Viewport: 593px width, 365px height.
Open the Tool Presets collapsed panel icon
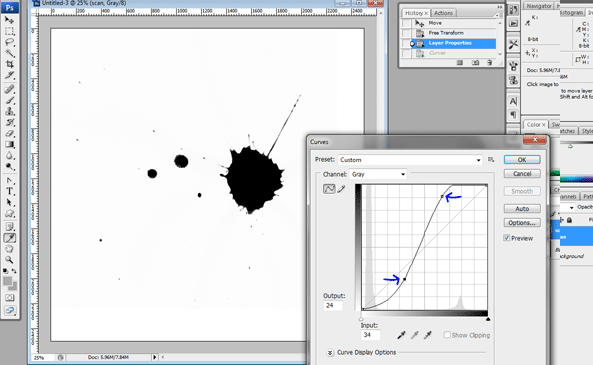(513, 44)
